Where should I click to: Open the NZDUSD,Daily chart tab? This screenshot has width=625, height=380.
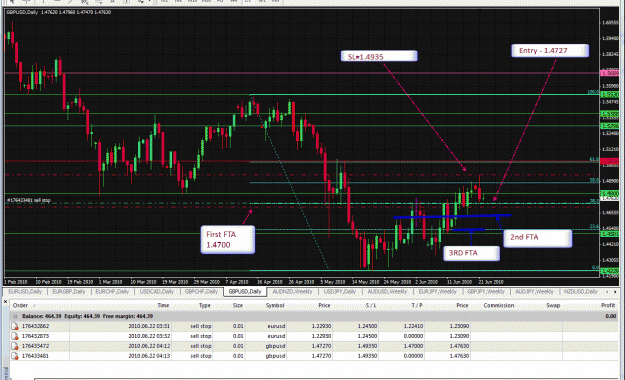(x=580, y=292)
